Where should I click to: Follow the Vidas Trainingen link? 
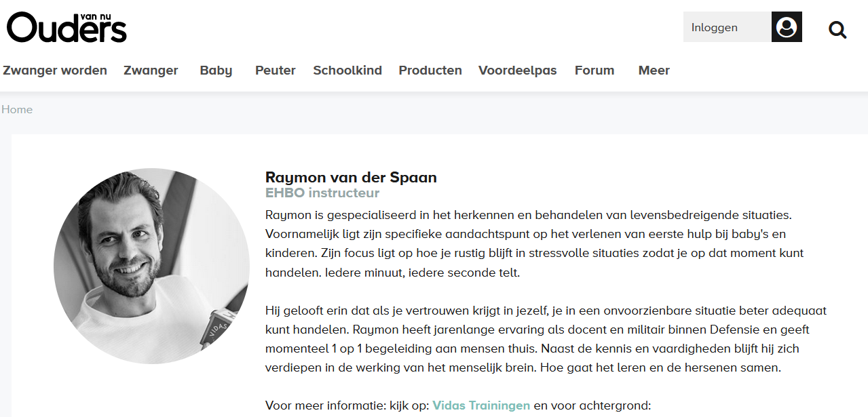(481, 406)
